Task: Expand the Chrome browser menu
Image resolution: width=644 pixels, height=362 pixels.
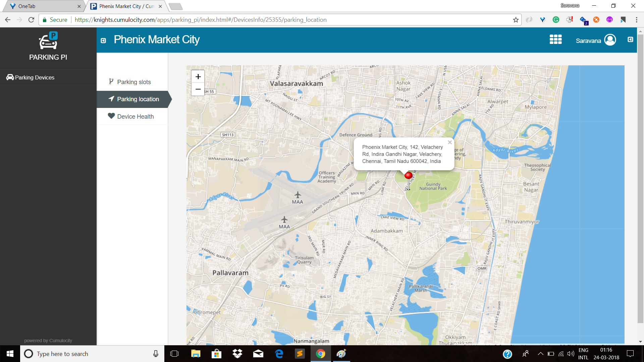Action: pyautogui.click(x=637, y=20)
